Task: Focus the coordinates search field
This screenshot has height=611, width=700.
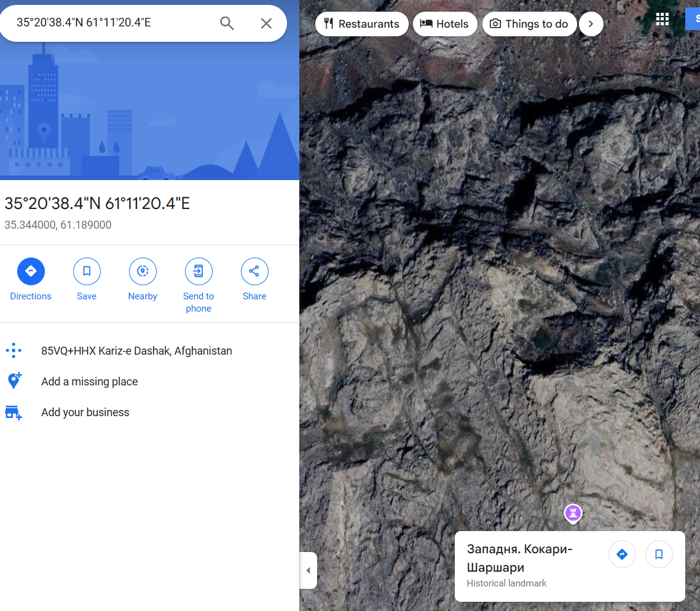Action: point(112,23)
